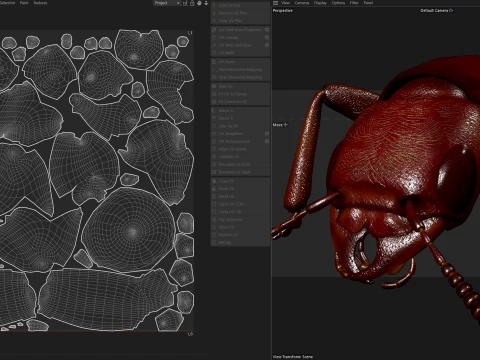Image resolution: width=480 pixels, height=360 pixels.
Task: Click the Remove UV Pins command icon
Action: point(214,13)
